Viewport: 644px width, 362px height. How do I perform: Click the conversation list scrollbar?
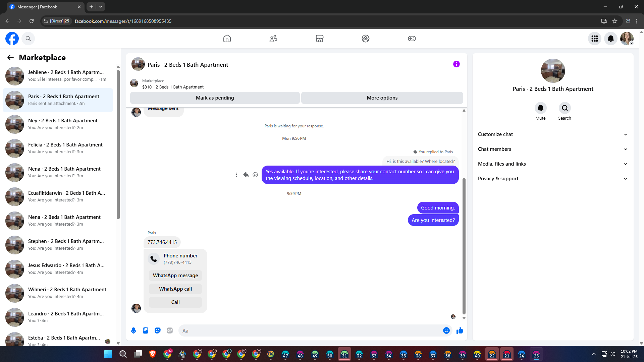tap(118, 144)
